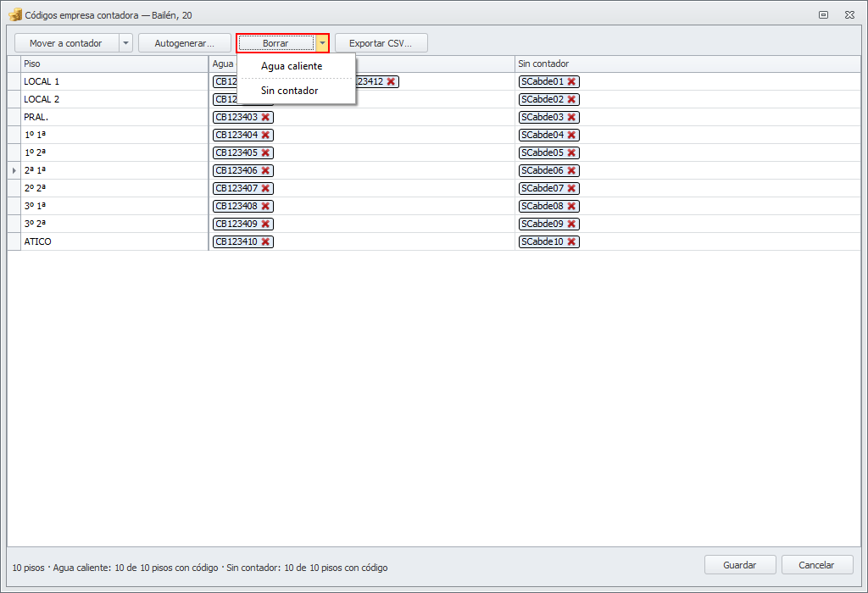868x593 pixels.
Task: Select the LOCAL 1 row
Action: click(434, 82)
